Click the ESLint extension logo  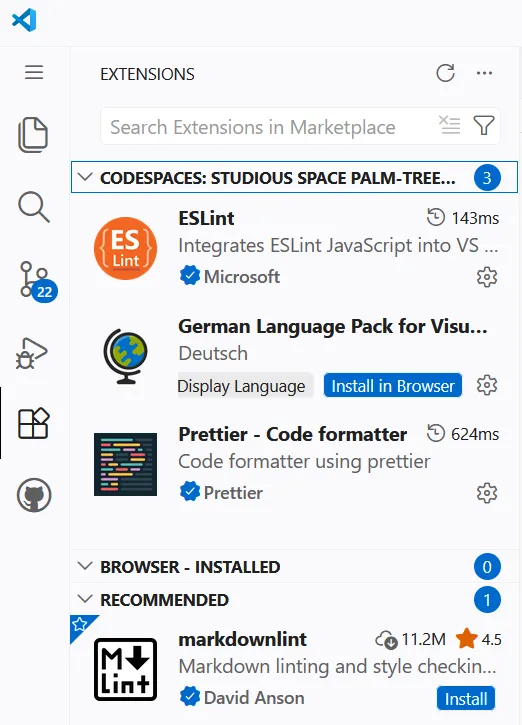pyautogui.click(x=125, y=248)
